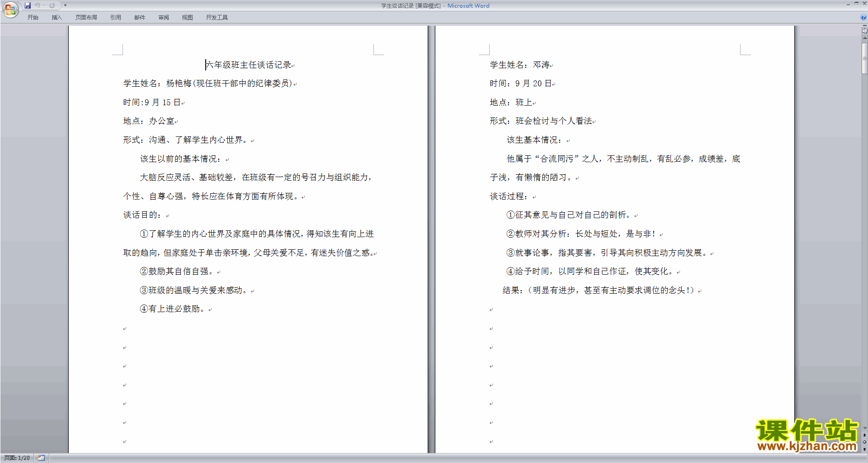Switch to the 引用 tab
The width and height of the screenshot is (868, 463).
[x=116, y=18]
